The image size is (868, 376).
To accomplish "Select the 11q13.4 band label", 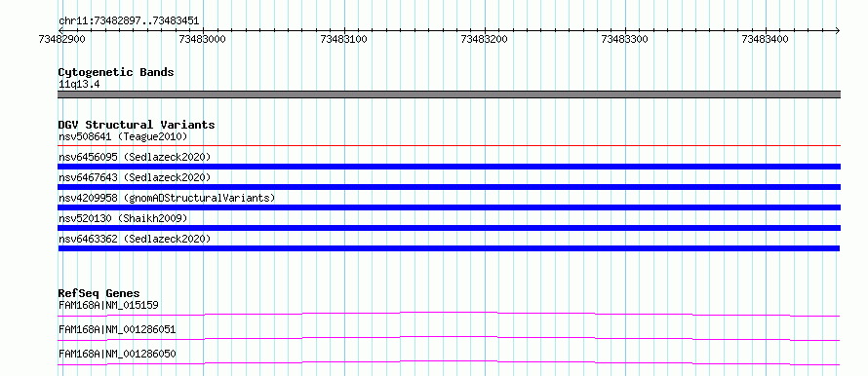I will tap(79, 85).
